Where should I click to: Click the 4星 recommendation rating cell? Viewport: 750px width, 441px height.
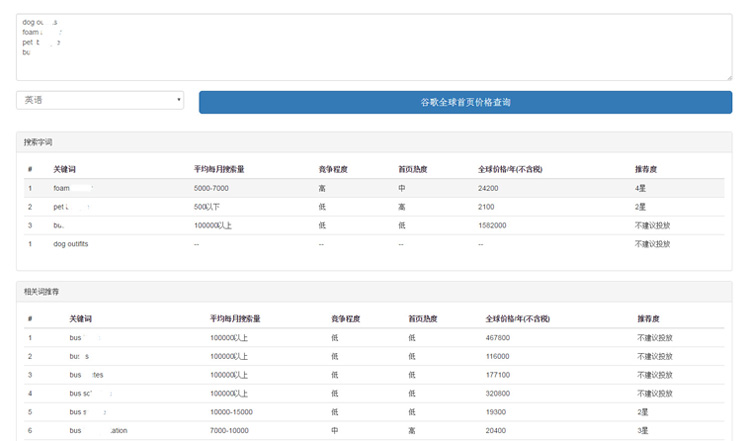pyautogui.click(x=640, y=188)
